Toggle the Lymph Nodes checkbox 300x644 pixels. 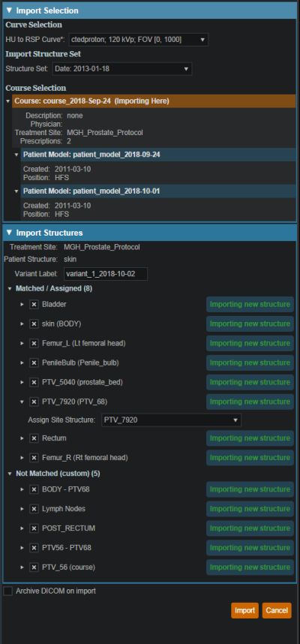[x=34, y=509]
